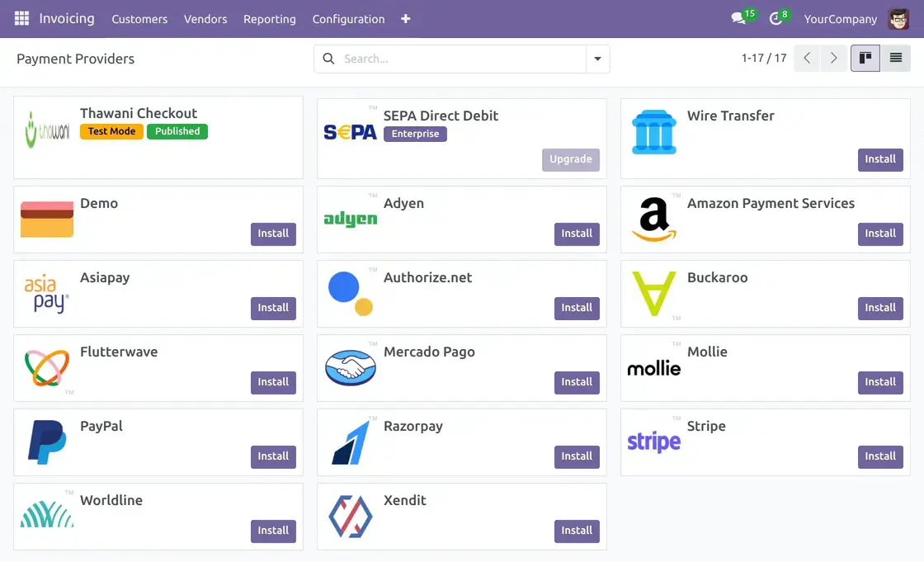Click the Buckaroo logo
Screen dimensions: 924x562
(654, 294)
